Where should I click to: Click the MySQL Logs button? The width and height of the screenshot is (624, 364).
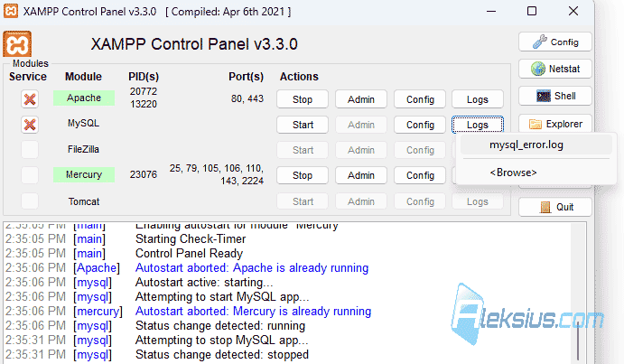coord(478,125)
